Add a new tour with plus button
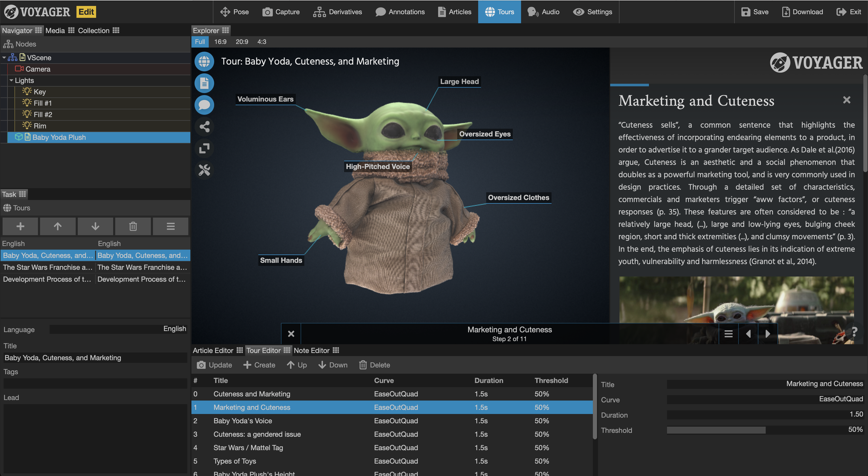This screenshot has height=476, width=868. point(20,226)
